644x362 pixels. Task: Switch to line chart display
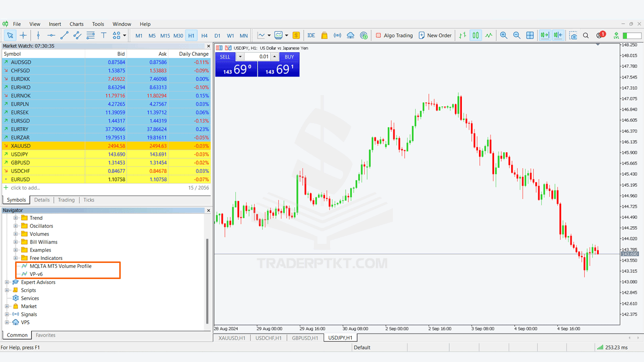tap(489, 35)
